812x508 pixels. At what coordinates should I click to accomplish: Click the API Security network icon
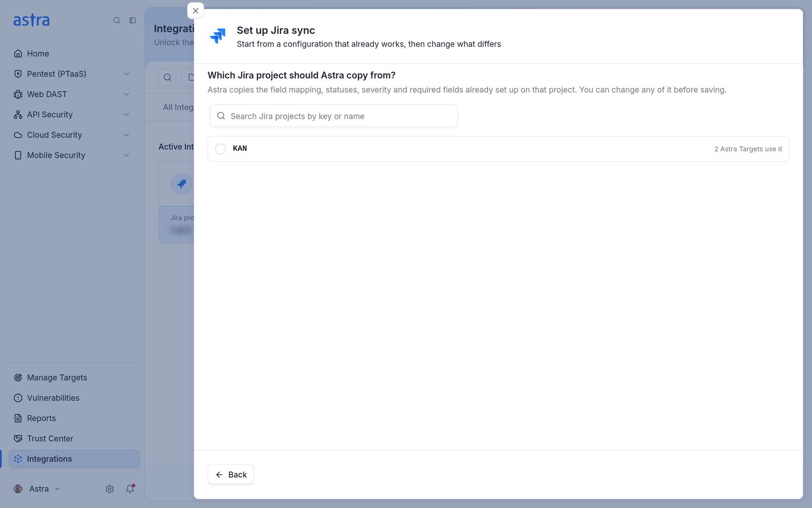(x=18, y=114)
